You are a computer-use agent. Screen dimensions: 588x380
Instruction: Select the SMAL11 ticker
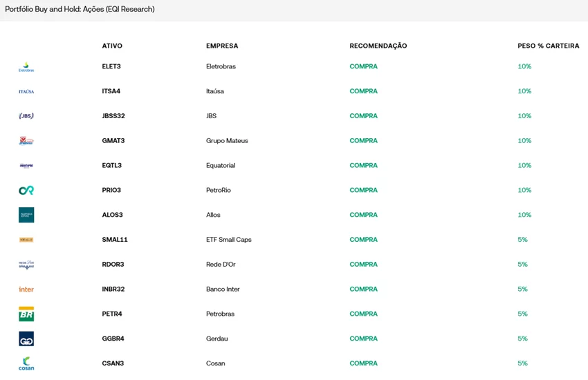pos(115,239)
